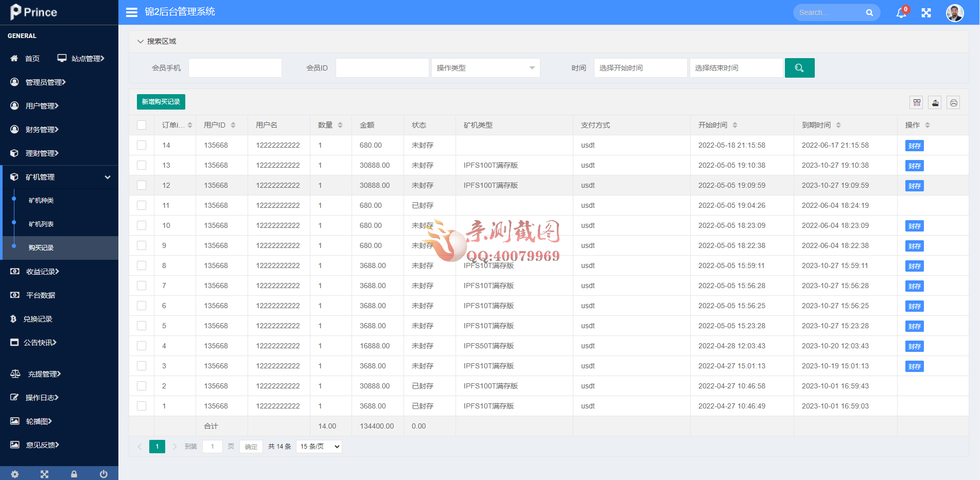The height and width of the screenshot is (480, 980).
Task: Open the hamburger menu beside 锦2后台管理系统
Action: [x=131, y=12]
